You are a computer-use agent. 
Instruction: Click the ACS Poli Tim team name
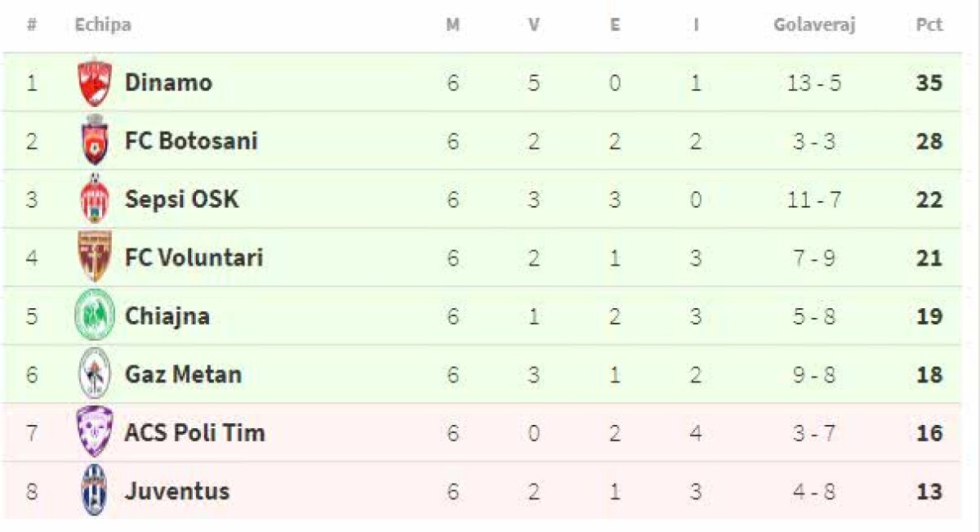(194, 433)
